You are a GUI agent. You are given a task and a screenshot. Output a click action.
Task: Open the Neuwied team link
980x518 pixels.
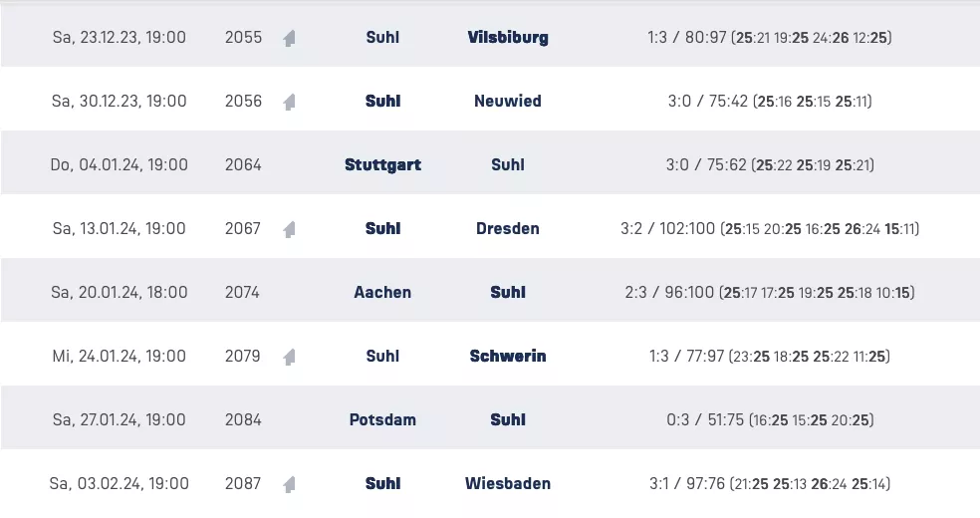click(x=508, y=102)
